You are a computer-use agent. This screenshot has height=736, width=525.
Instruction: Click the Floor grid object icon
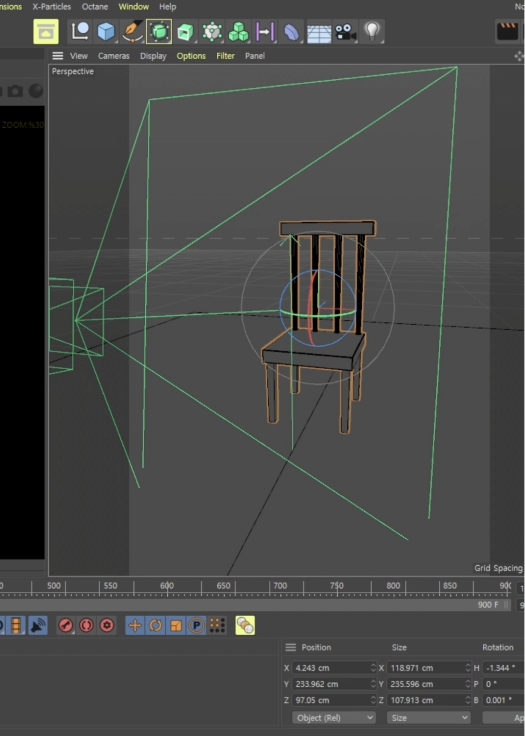point(319,32)
